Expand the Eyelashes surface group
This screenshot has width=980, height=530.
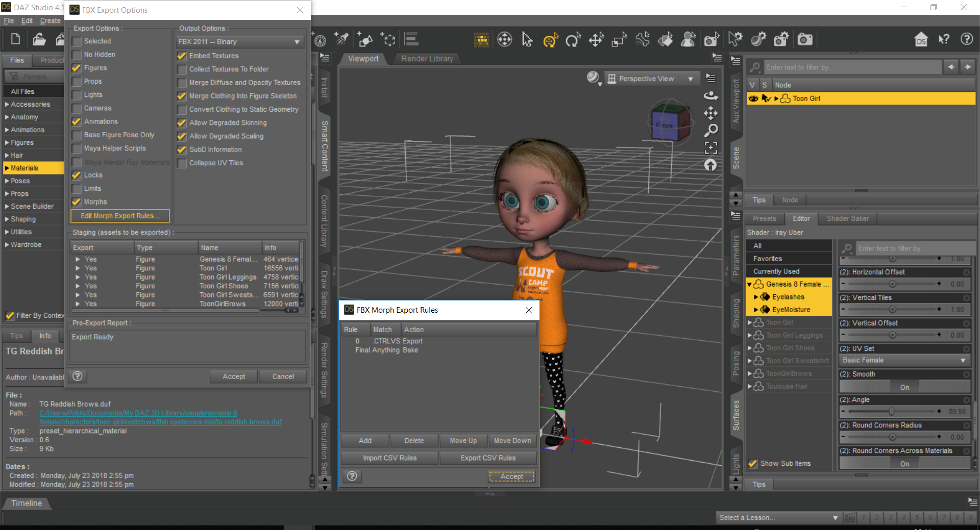[756, 297]
